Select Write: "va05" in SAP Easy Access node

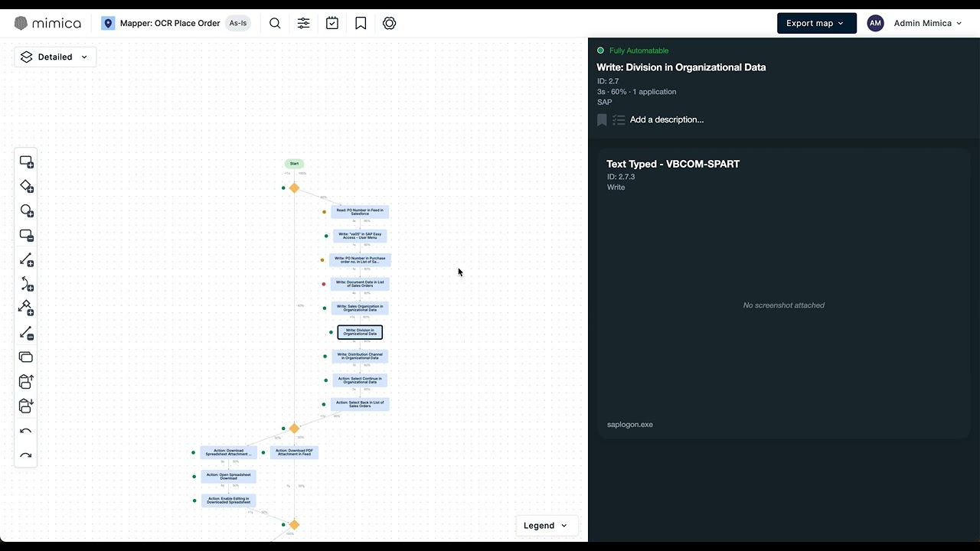coord(360,236)
